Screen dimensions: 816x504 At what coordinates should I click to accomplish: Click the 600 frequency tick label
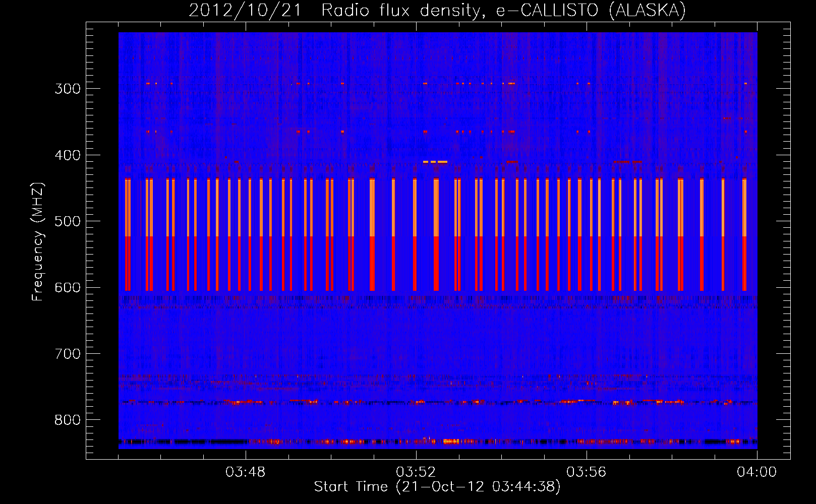click(68, 288)
